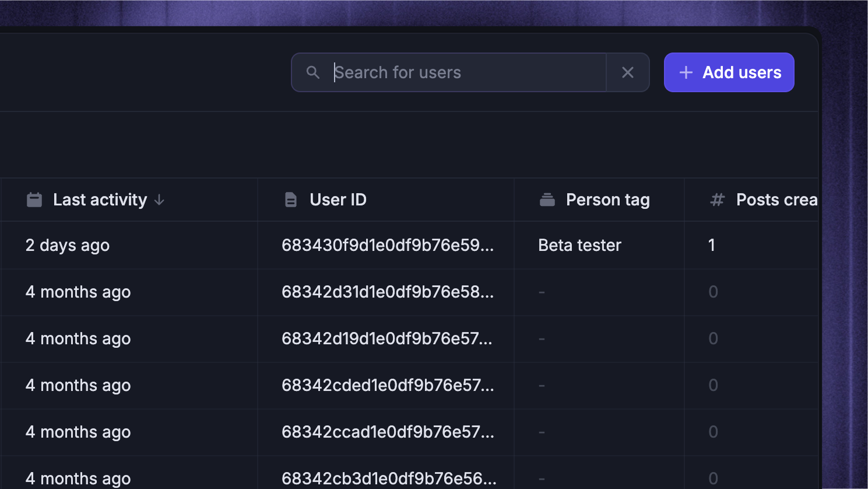This screenshot has height=489, width=868.
Task: Open user ID 683430f9d1e0df9b76e59...
Action: coord(388,245)
